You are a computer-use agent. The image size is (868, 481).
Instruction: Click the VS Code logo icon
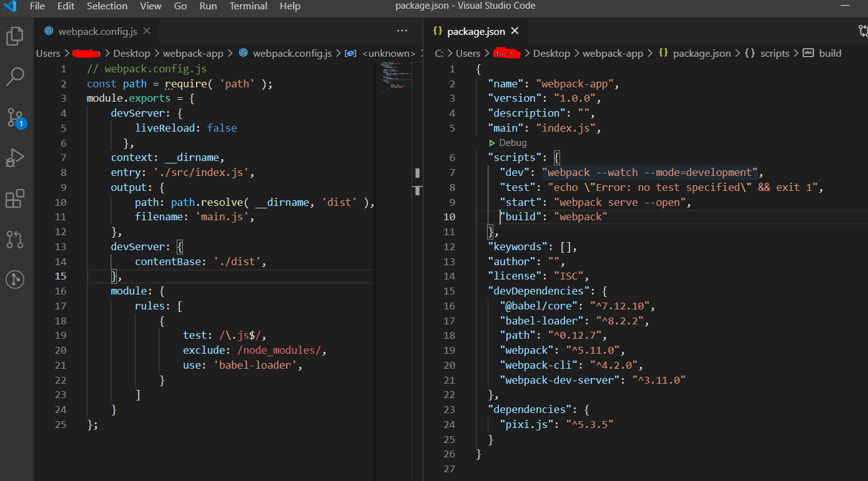[x=10, y=6]
